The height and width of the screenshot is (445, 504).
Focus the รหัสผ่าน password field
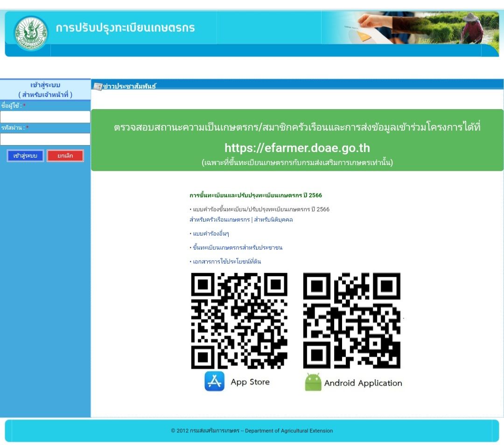coord(45,139)
